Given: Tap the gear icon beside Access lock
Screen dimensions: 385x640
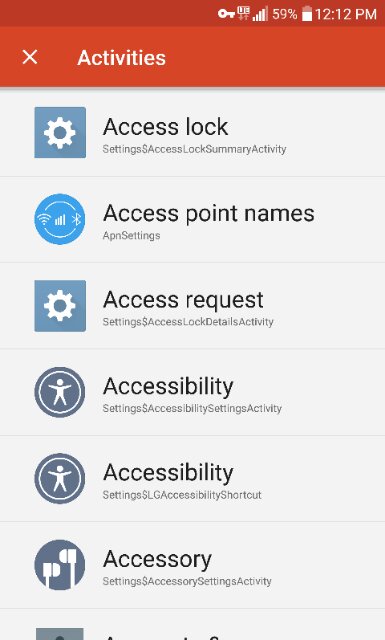Looking at the screenshot, I should 60,132.
